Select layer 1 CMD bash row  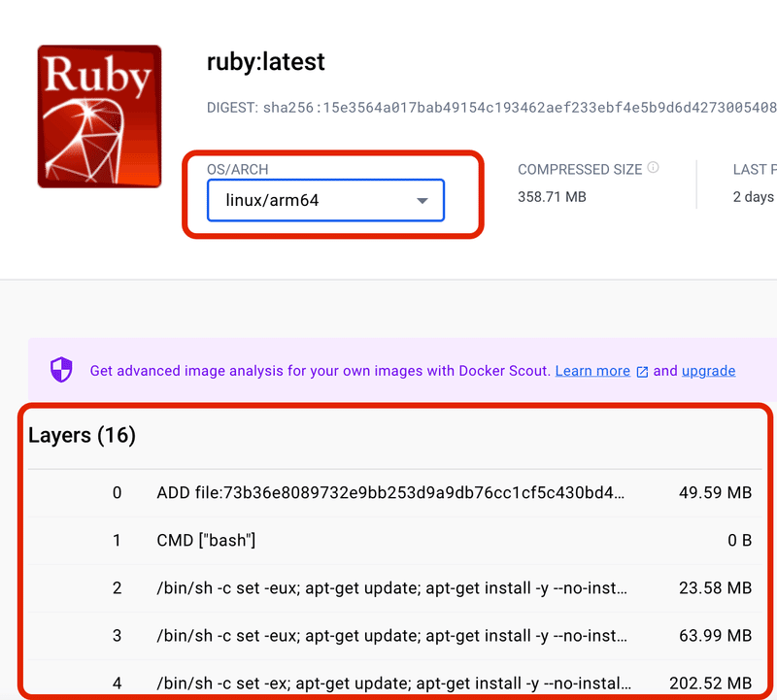(388, 540)
